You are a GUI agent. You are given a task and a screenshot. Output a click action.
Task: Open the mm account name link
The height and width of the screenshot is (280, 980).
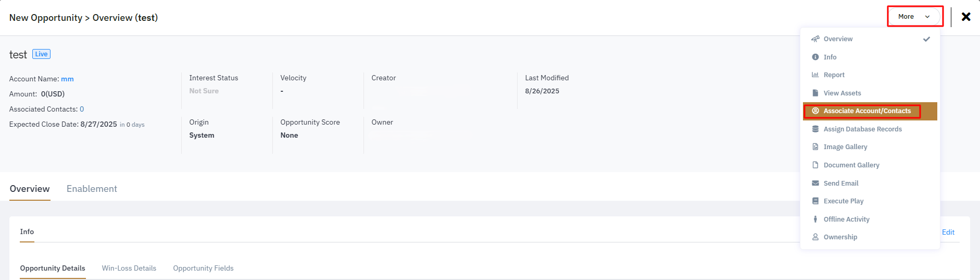(x=67, y=79)
